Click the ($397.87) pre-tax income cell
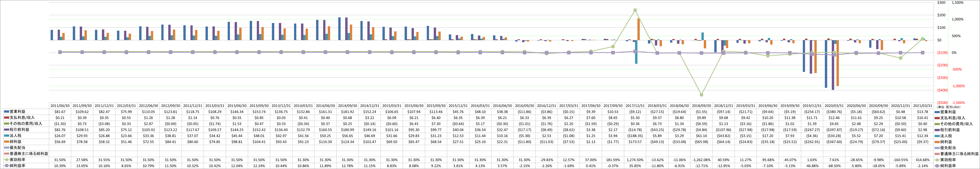This screenshot has width=980, height=169. click(834, 130)
